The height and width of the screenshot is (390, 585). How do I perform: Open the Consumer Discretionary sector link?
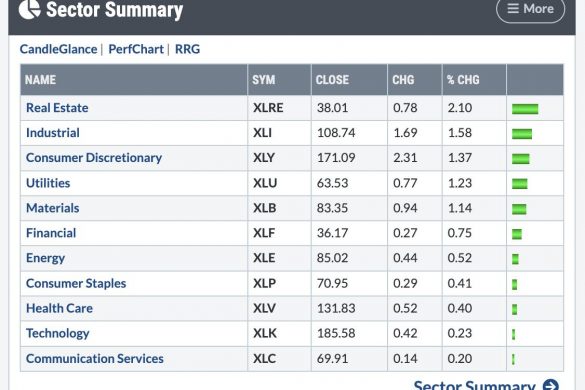point(94,157)
